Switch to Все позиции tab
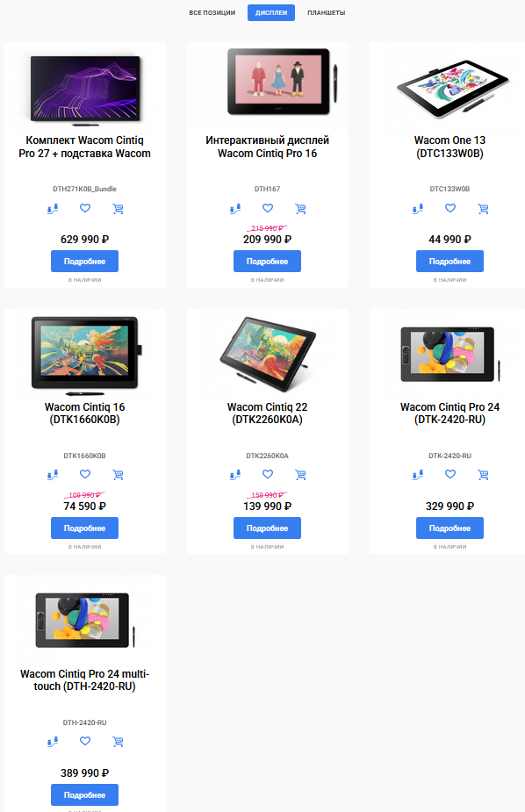This screenshot has width=525, height=812. (212, 12)
